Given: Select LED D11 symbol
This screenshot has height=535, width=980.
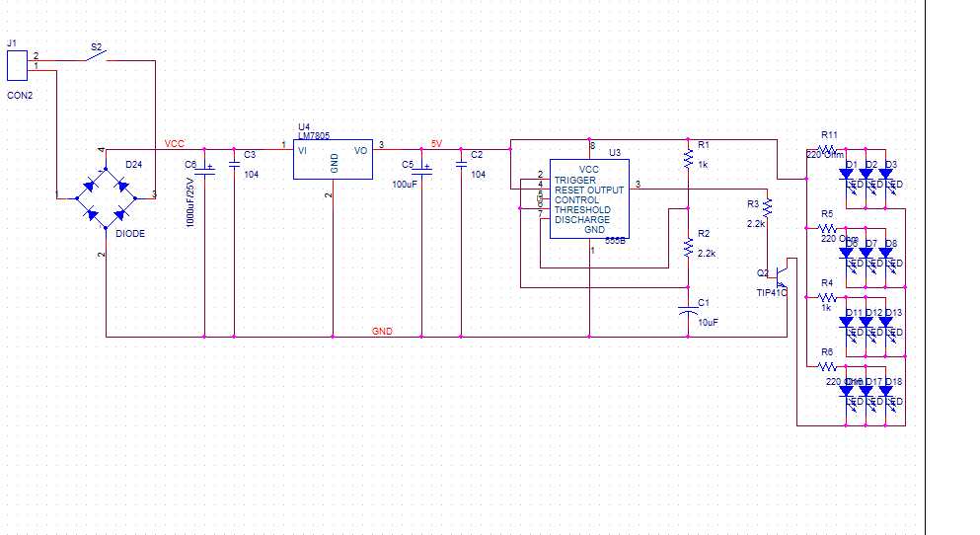Looking at the screenshot, I should [x=846, y=323].
